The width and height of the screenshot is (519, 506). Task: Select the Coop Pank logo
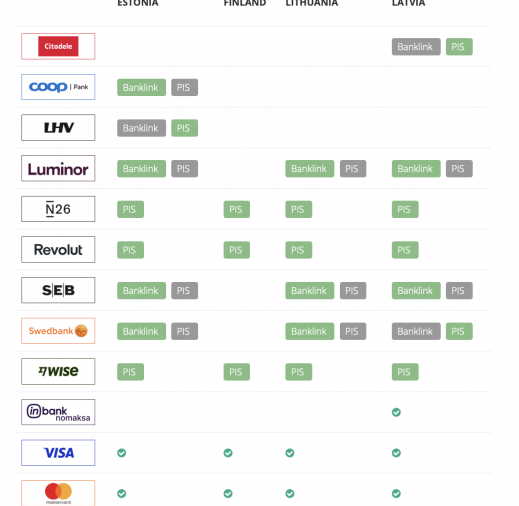click(x=58, y=87)
